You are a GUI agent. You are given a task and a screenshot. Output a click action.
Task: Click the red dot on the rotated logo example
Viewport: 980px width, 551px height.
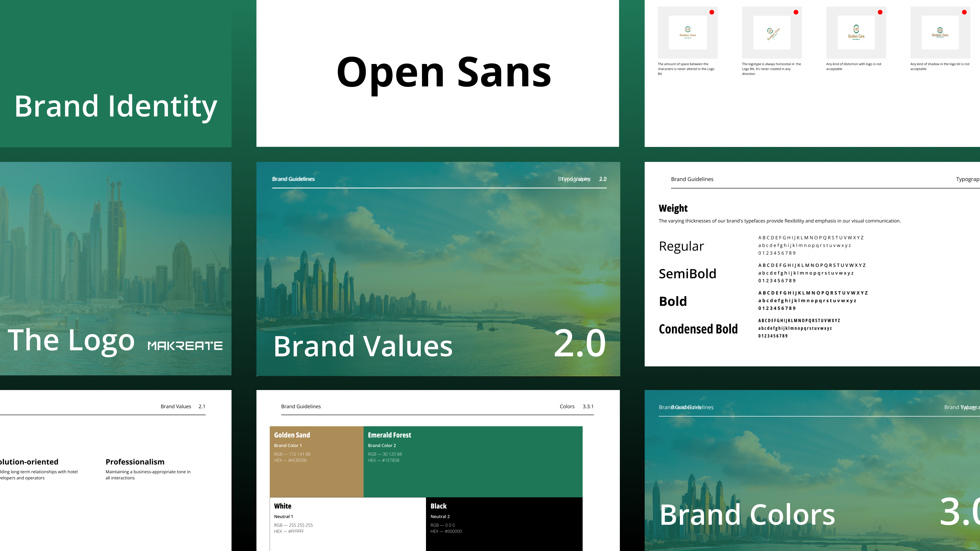796,12
